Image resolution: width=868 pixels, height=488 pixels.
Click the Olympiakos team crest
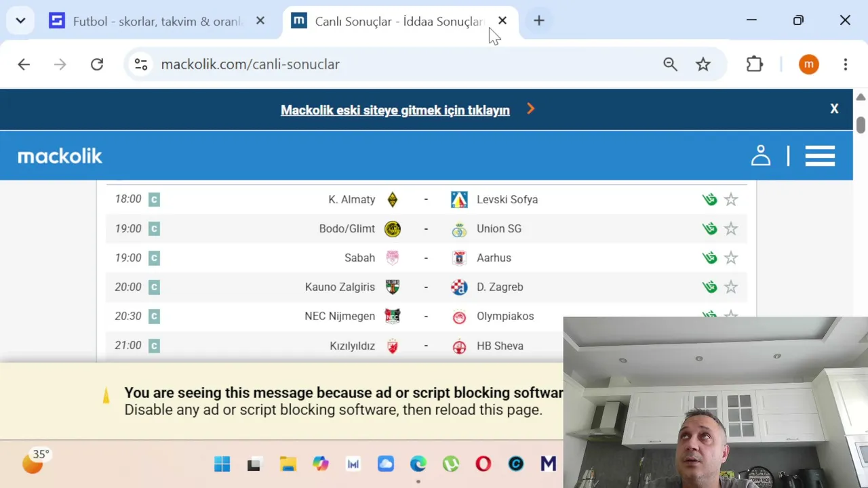pos(459,317)
